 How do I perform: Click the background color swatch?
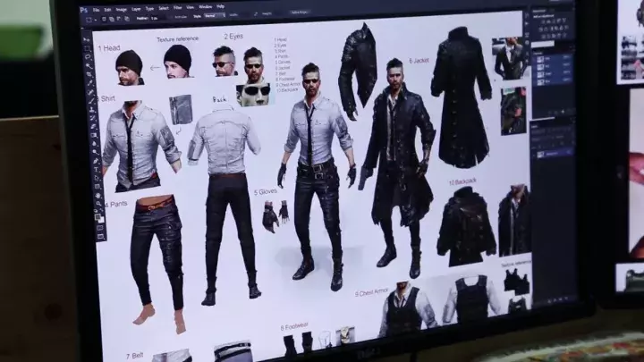pos(101,221)
